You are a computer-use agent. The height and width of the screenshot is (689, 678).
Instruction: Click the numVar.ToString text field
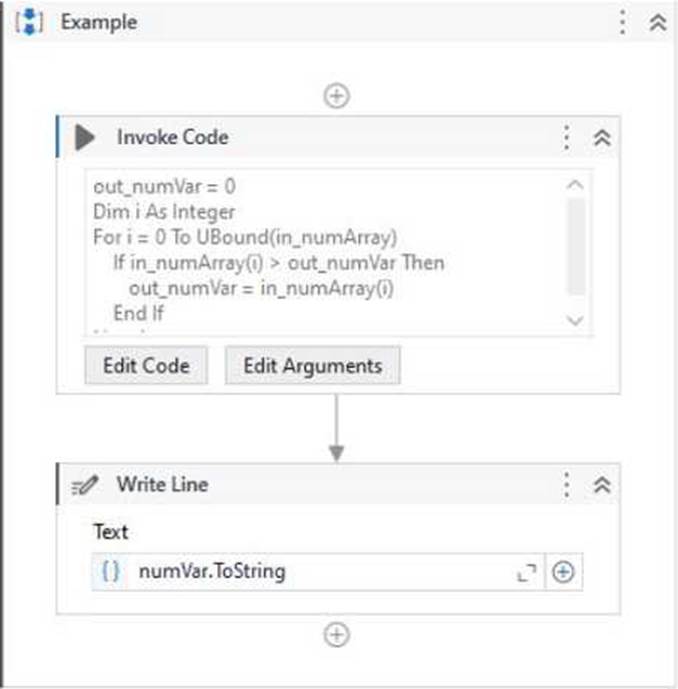pos(320,572)
